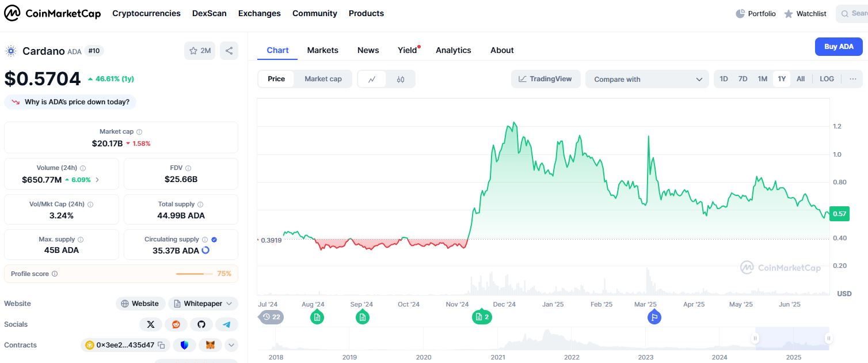Viewport: 868px width, 363px height.
Task: Click the right range slider handle
Action: [829, 338]
